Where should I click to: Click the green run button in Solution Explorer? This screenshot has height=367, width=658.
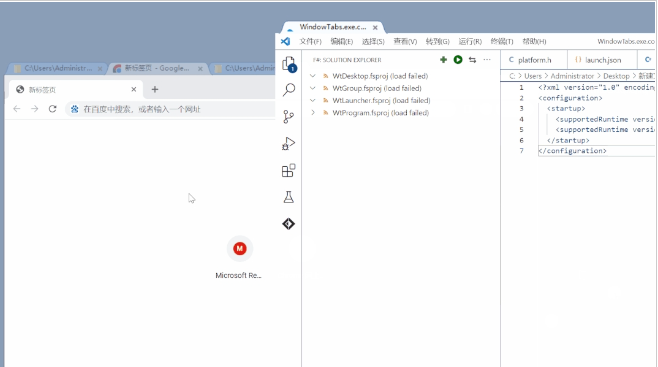(458, 60)
